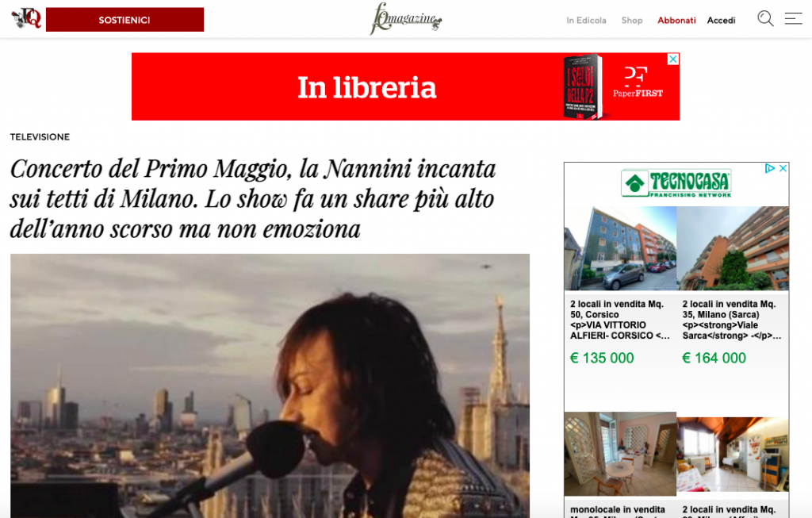Viewport: 812px width, 518px height.
Task: Open the Shop menu item
Action: (632, 20)
